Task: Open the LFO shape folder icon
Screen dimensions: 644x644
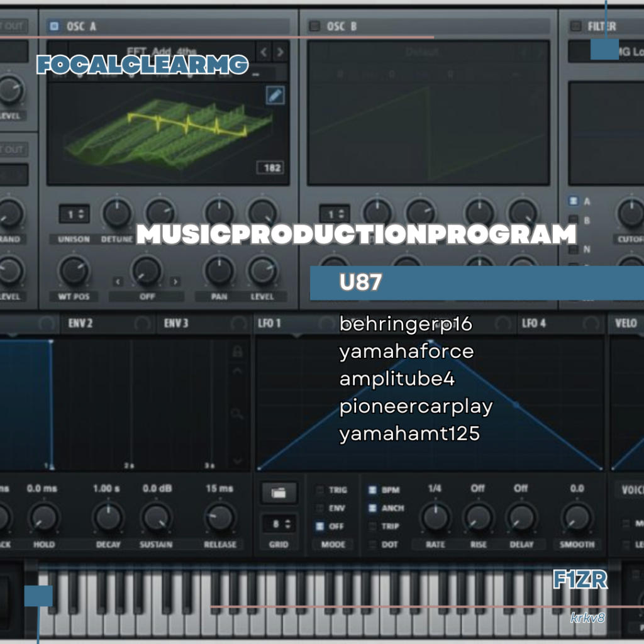Action: (279, 492)
